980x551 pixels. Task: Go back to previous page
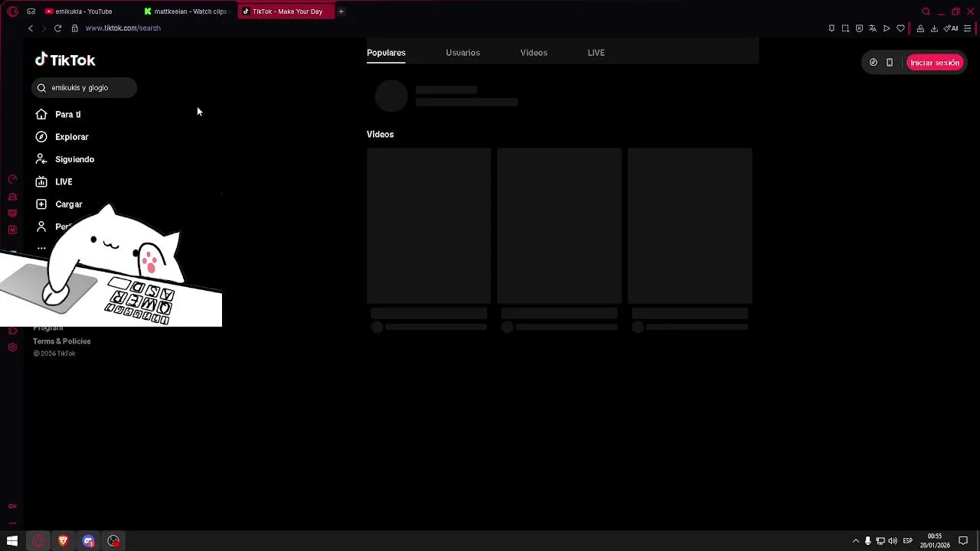coord(31,28)
